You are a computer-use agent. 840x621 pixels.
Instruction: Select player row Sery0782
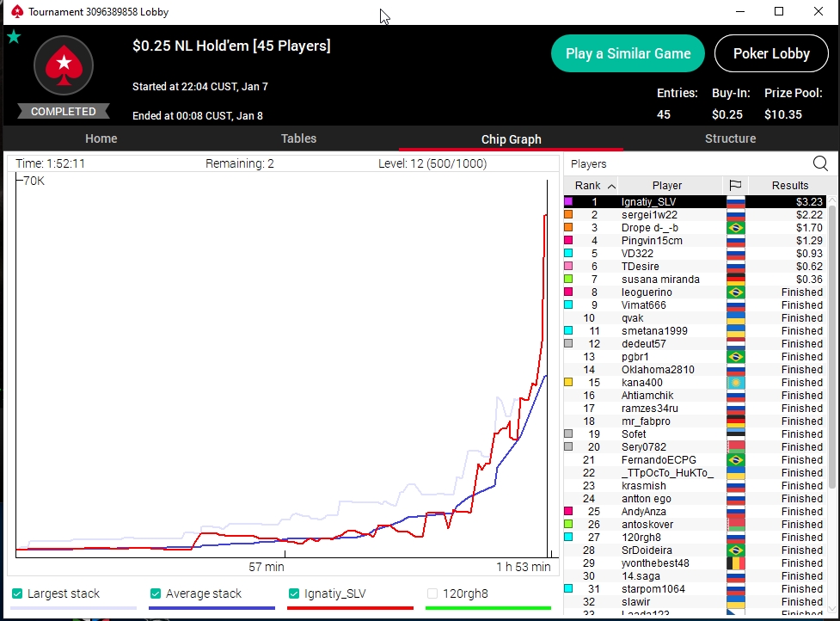pos(695,447)
